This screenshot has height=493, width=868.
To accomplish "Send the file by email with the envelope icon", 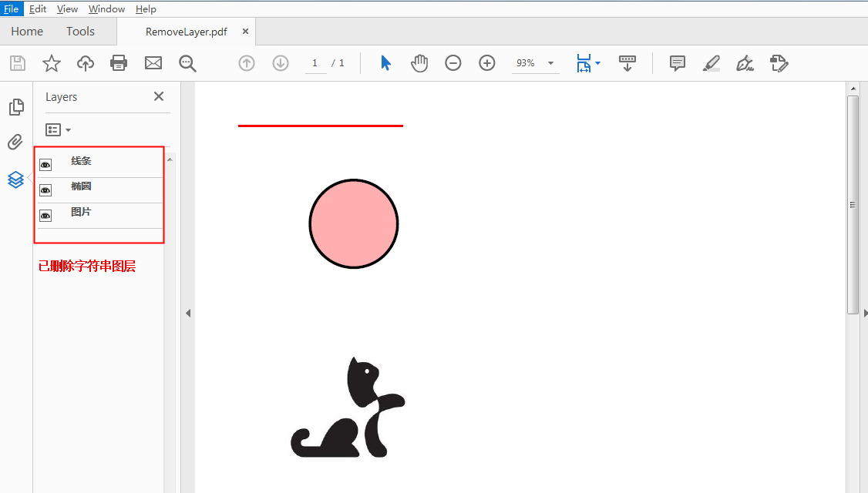I will coord(153,63).
